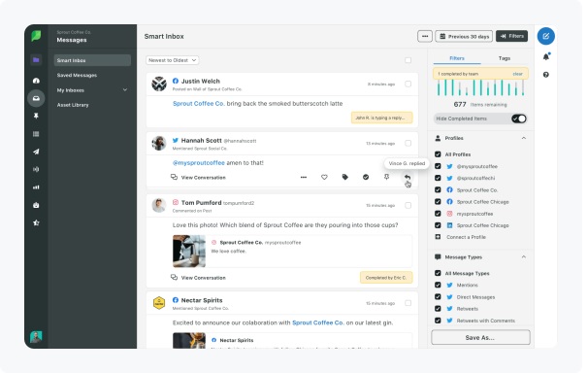Click Nectar Spirits hexagon avatar
The width and height of the screenshot is (588, 373).
point(159,302)
